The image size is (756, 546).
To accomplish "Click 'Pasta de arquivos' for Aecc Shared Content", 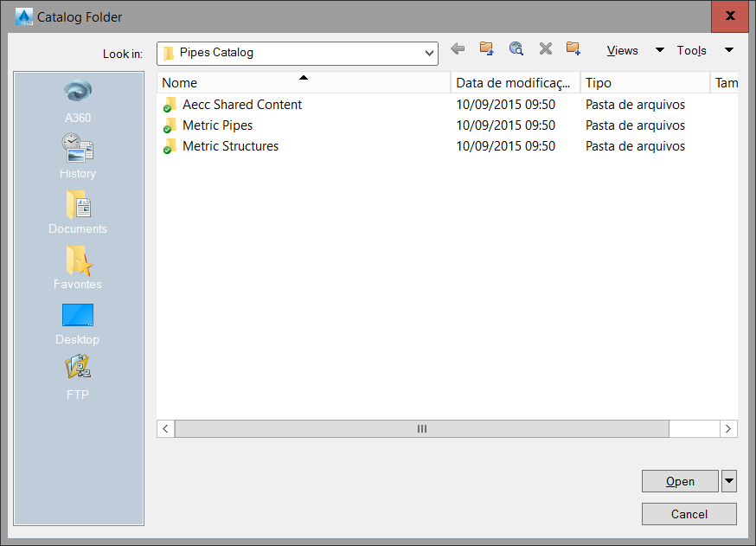I will click(x=635, y=105).
